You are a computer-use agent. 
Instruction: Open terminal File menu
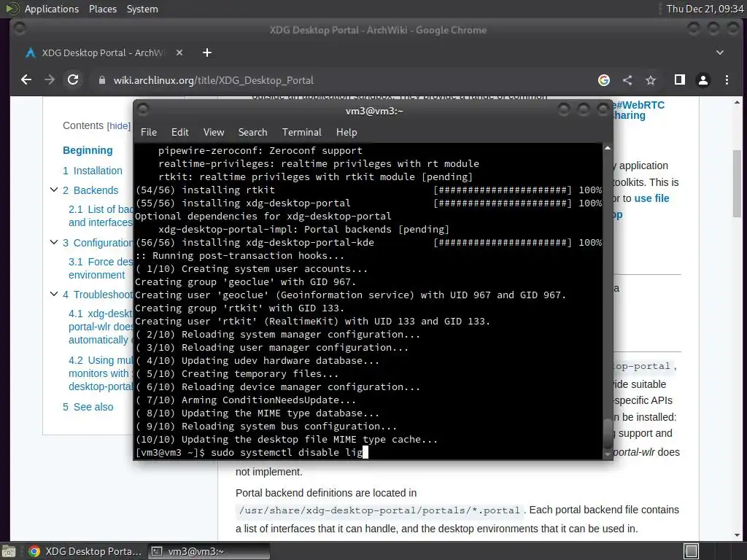coord(149,132)
